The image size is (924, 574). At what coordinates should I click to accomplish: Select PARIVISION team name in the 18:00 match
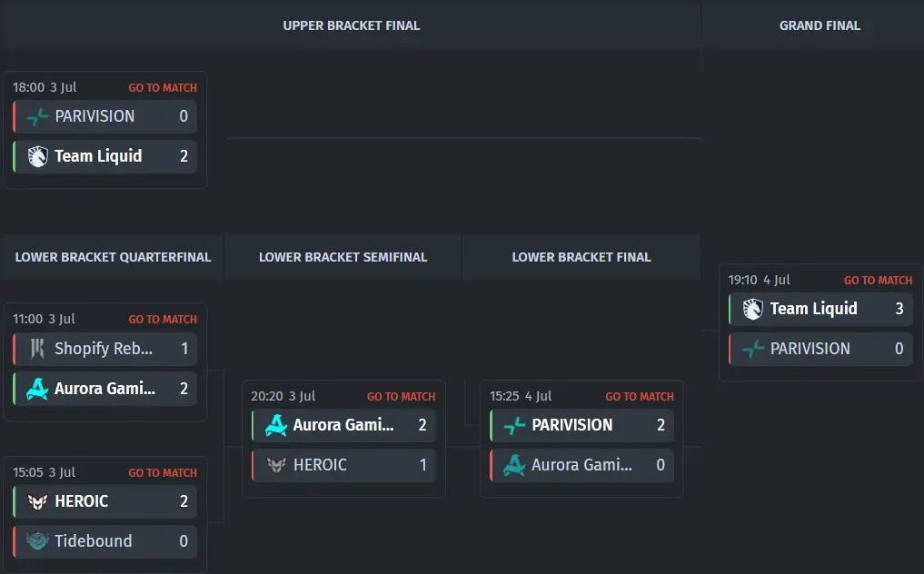[x=94, y=116]
